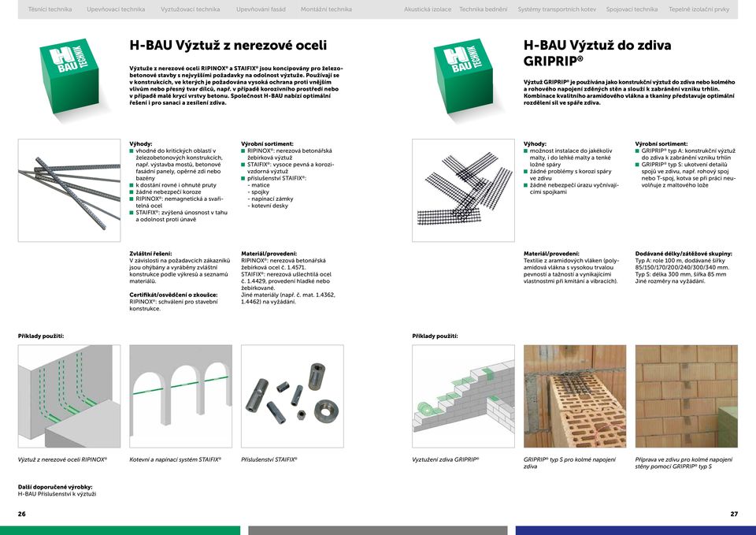Open the STAIFIX arches anchoring diagram thumbnail
The image size is (756, 535).
(x=181, y=396)
